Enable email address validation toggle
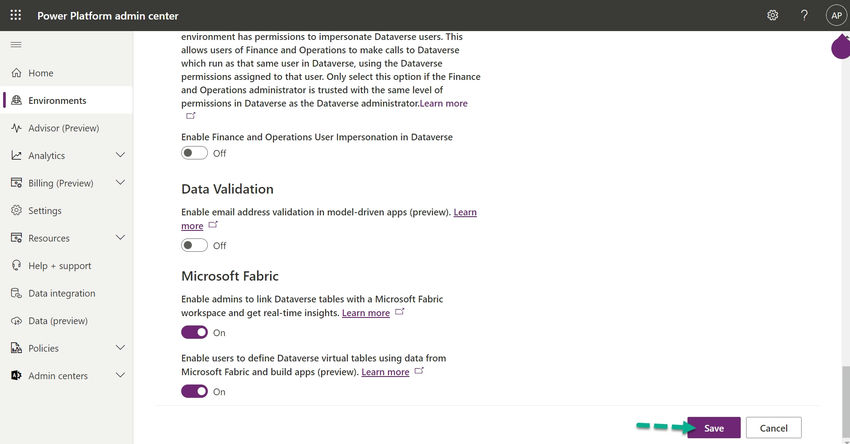 coord(194,245)
